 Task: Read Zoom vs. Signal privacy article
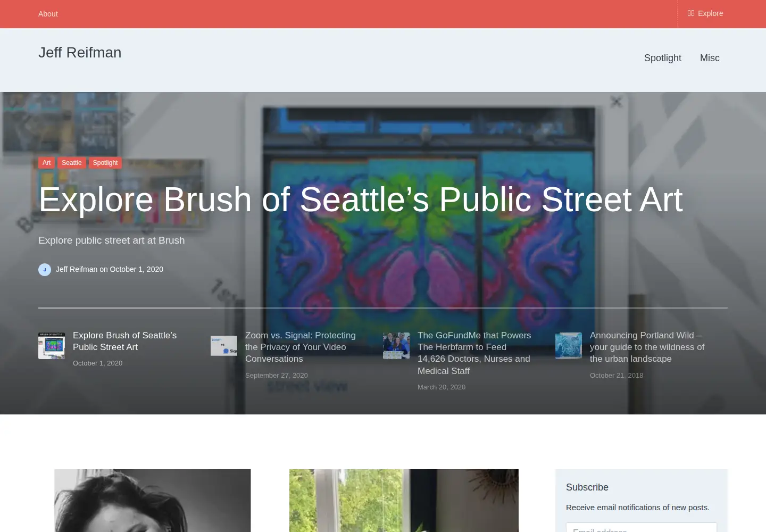pos(301,347)
